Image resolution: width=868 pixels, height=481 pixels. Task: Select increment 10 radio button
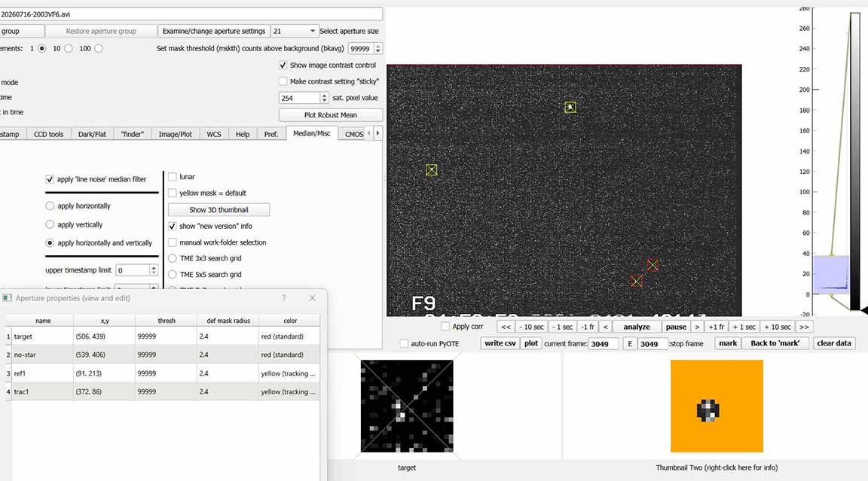[x=69, y=49]
